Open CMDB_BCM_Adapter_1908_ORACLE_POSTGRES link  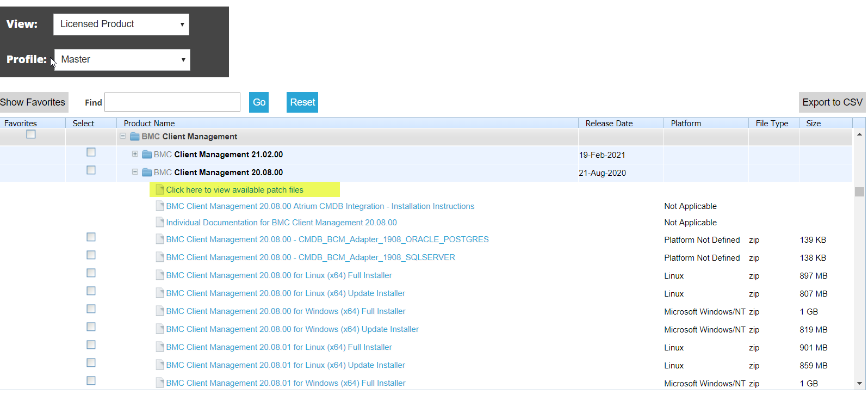327,239
